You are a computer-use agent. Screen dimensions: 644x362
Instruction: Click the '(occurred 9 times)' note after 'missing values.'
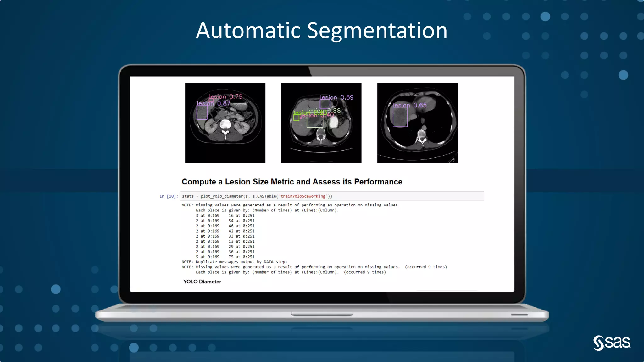point(426,267)
